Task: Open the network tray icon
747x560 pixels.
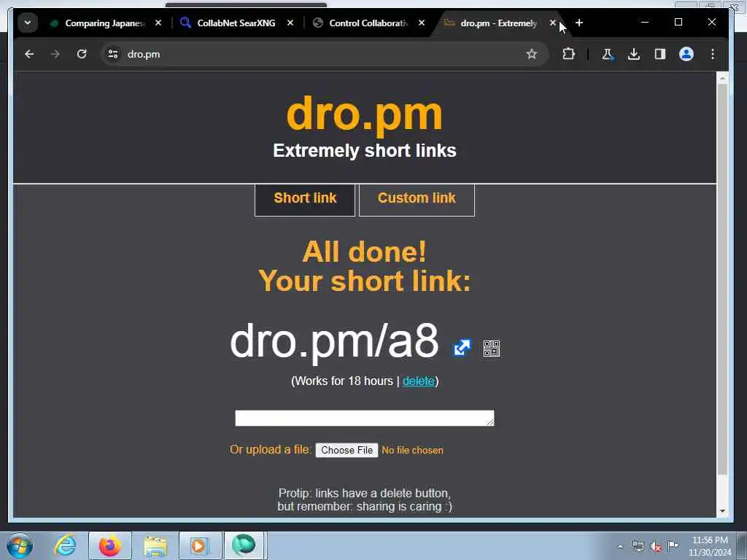Action: [638, 547]
